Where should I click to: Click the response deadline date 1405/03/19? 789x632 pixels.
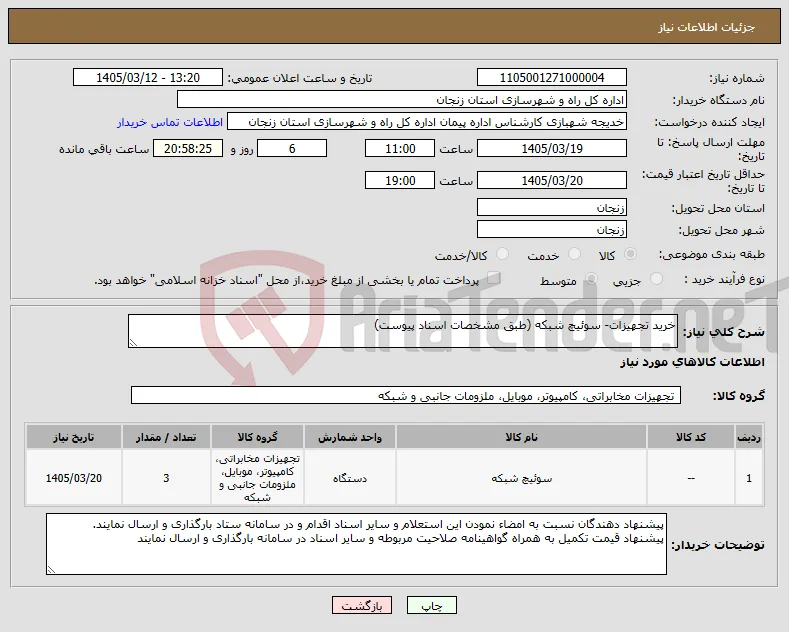[x=551, y=148]
